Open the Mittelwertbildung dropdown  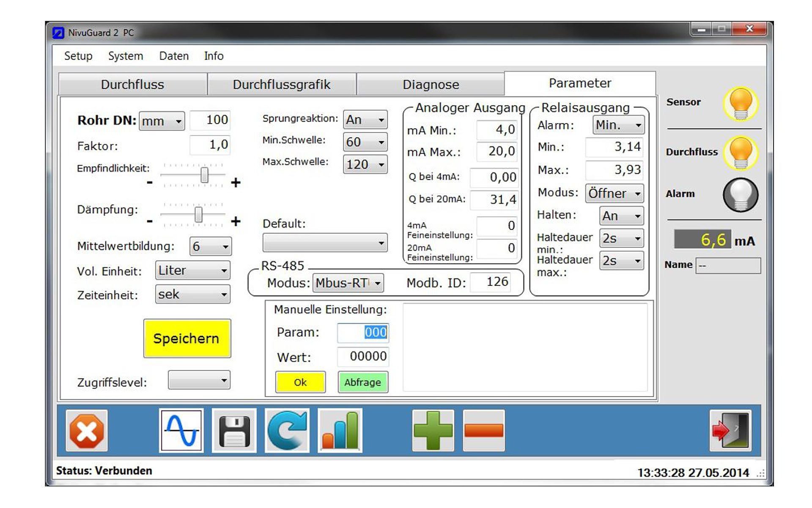(211, 246)
